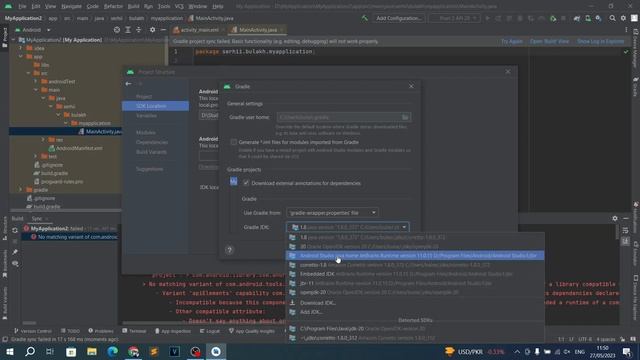The height and width of the screenshot is (360, 640).
Task: Click Try Again sync link
Action: pyautogui.click(x=512, y=41)
